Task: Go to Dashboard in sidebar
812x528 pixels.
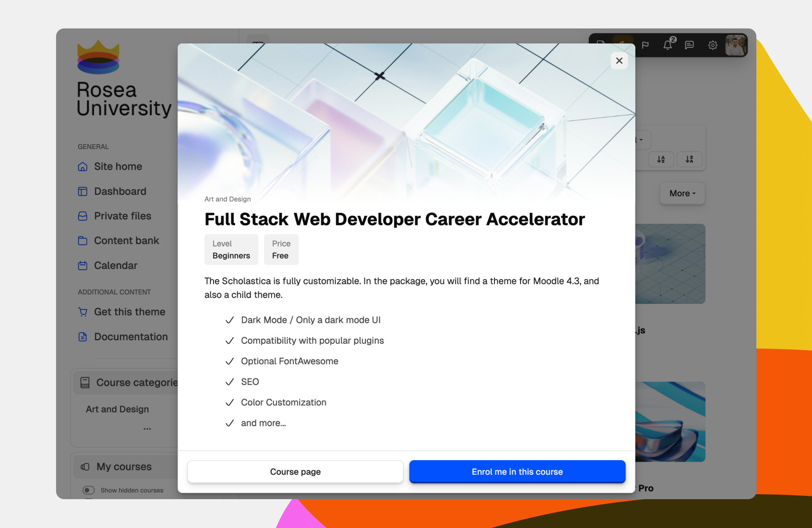Action: coord(120,191)
